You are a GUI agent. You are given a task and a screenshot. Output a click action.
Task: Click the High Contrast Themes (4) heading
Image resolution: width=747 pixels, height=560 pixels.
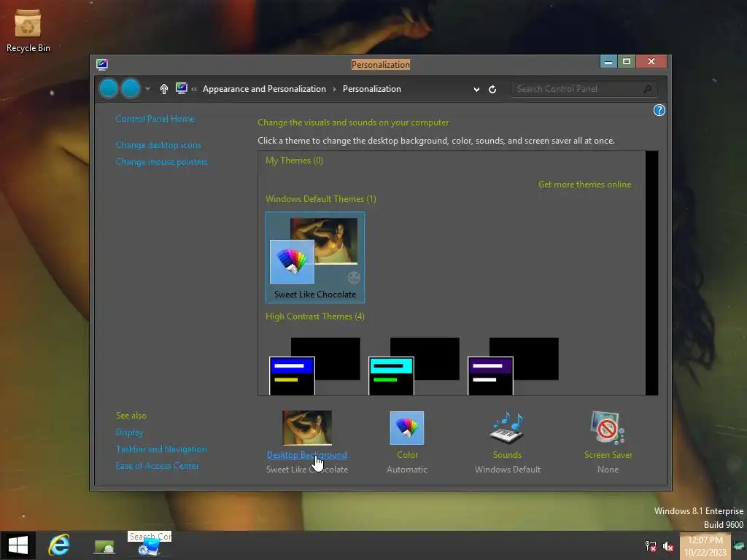[x=315, y=316]
